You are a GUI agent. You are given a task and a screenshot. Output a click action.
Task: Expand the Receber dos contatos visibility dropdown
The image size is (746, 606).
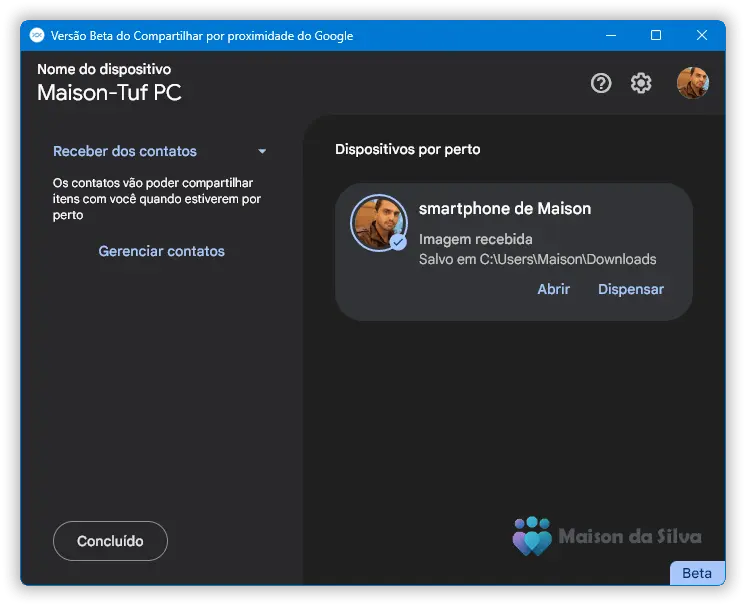[x=125, y=151]
